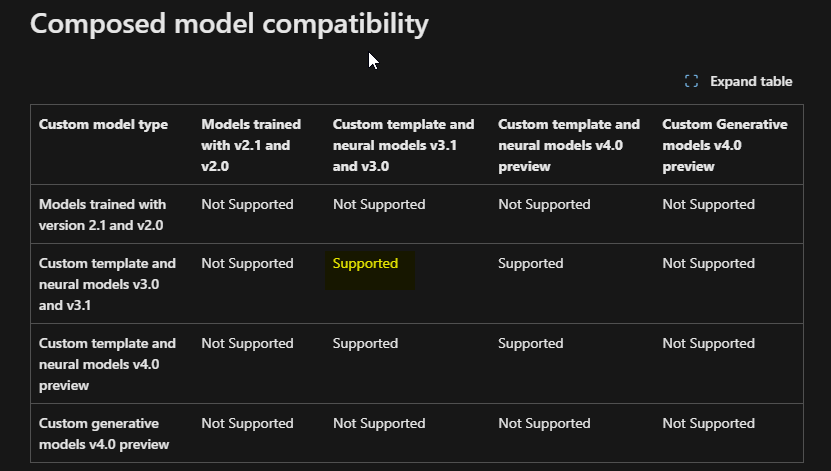Click the Custom model type column header
Image resolution: width=831 pixels, height=471 pixels.
tap(103, 124)
